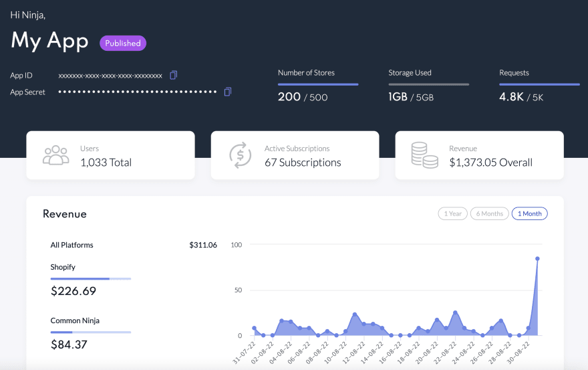Screen dimensions: 588x370
Task: Switch chart range to 6 Months
Action: coord(489,213)
